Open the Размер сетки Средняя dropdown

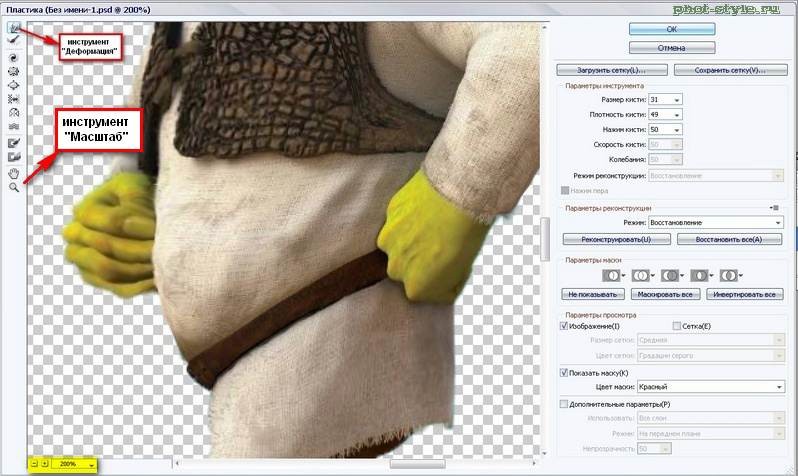[710, 340]
